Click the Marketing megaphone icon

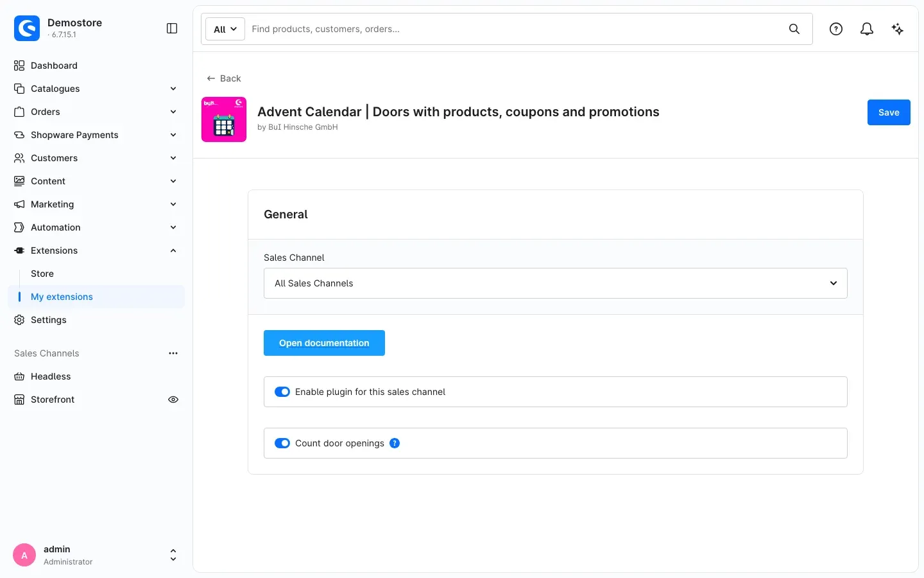(x=19, y=204)
